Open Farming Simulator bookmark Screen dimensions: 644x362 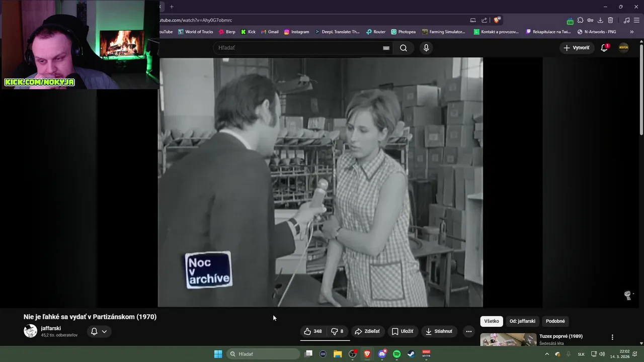pos(444,32)
